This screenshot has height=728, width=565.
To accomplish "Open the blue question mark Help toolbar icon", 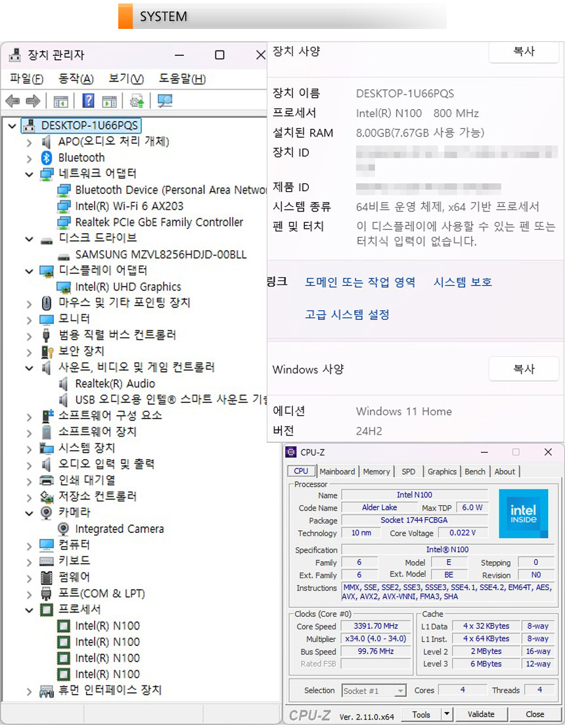I will (x=88, y=101).
